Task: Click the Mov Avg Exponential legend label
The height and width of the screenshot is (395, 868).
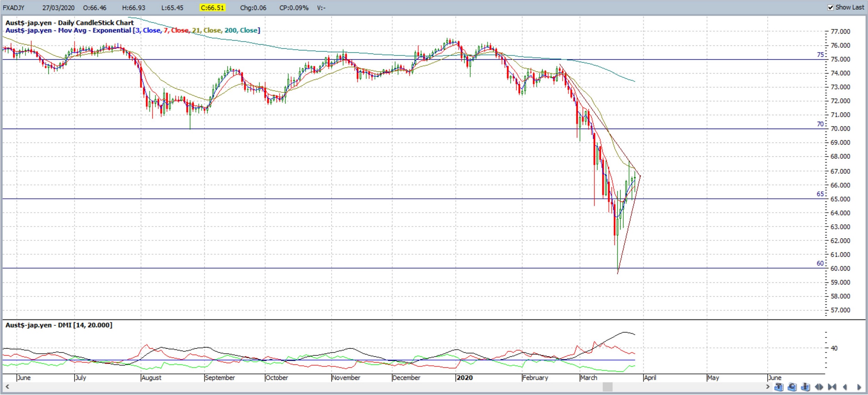Action: (133, 30)
